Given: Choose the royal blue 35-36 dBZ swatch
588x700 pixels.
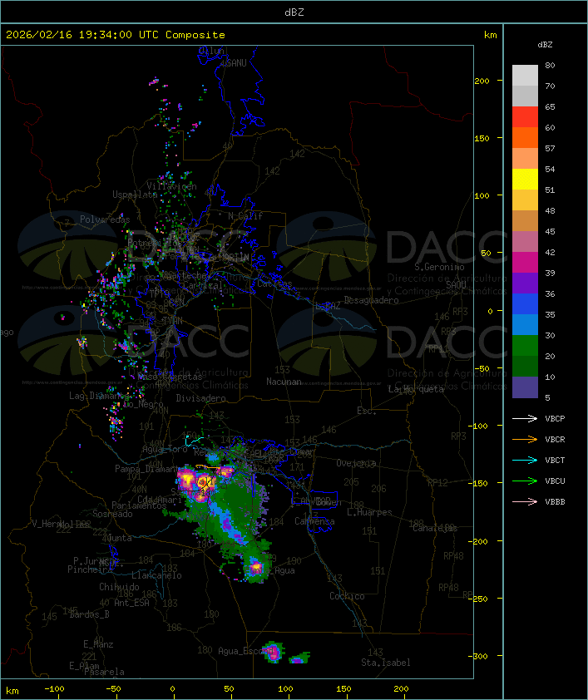Looking at the screenshot, I should 525,304.
